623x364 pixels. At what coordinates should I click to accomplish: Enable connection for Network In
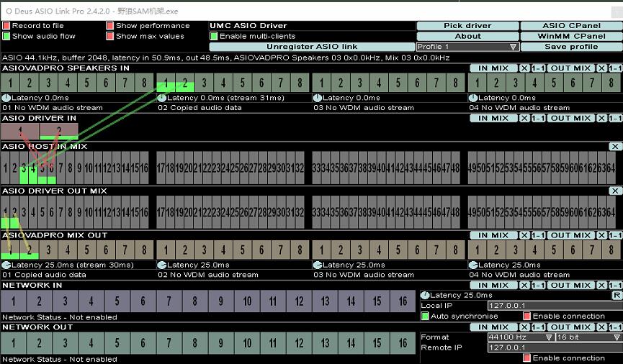point(526,316)
